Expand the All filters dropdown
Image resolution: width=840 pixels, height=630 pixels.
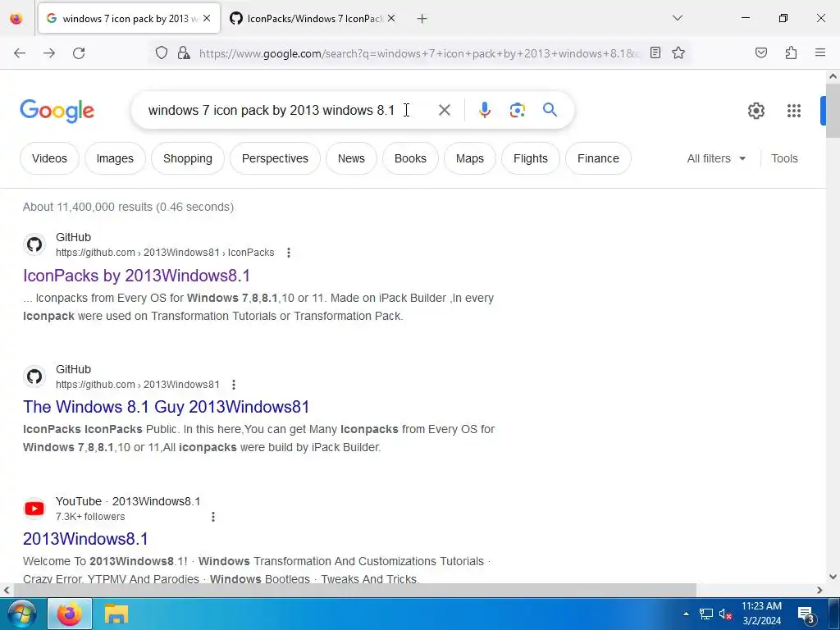tap(716, 158)
